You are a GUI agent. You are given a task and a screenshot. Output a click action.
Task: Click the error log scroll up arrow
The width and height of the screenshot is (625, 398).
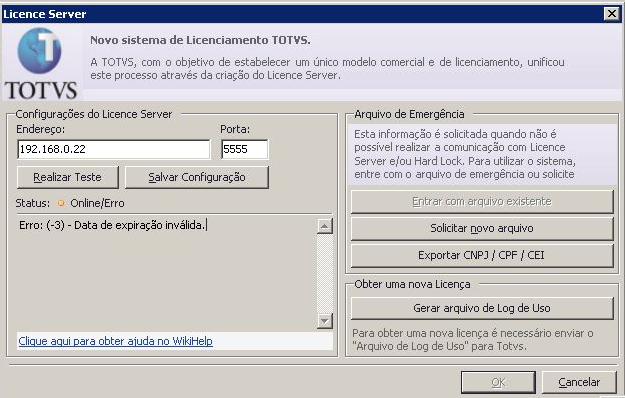(325, 226)
